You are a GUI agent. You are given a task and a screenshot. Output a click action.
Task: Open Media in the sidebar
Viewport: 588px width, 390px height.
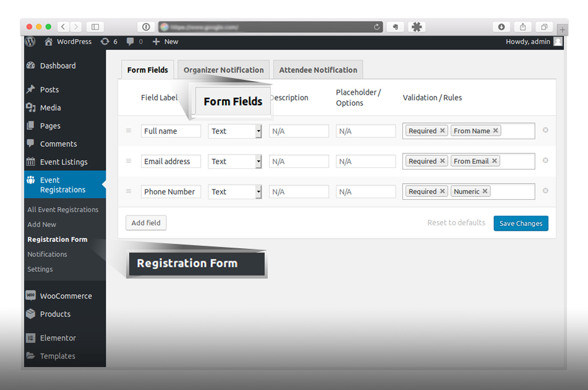click(50, 108)
